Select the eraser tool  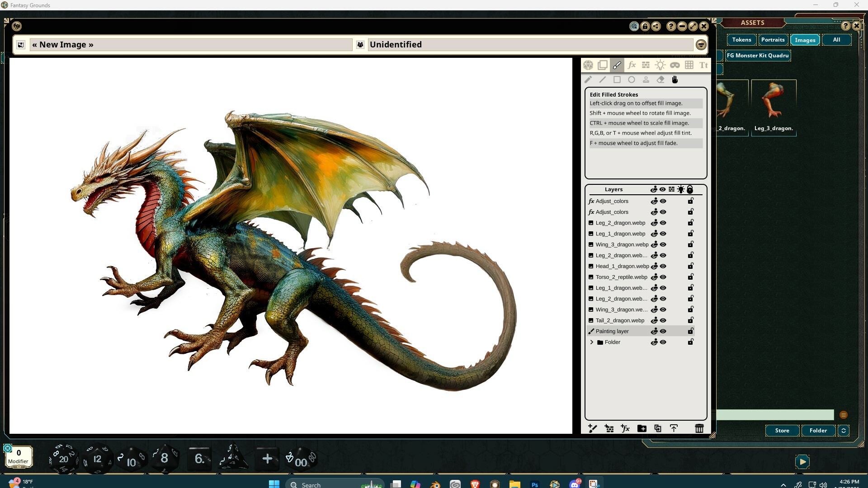tap(660, 80)
